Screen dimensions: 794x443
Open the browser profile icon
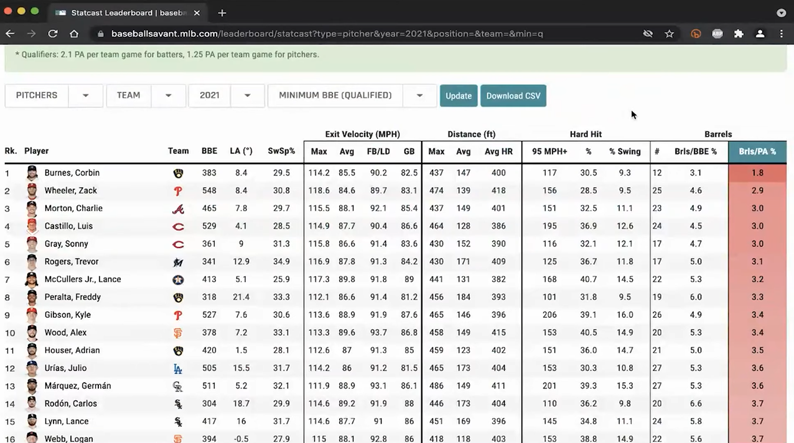point(760,34)
